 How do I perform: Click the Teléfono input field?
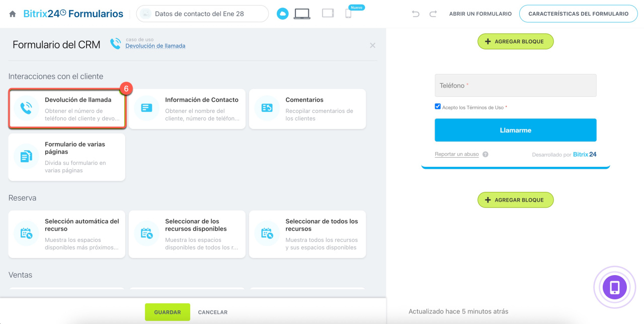click(515, 86)
